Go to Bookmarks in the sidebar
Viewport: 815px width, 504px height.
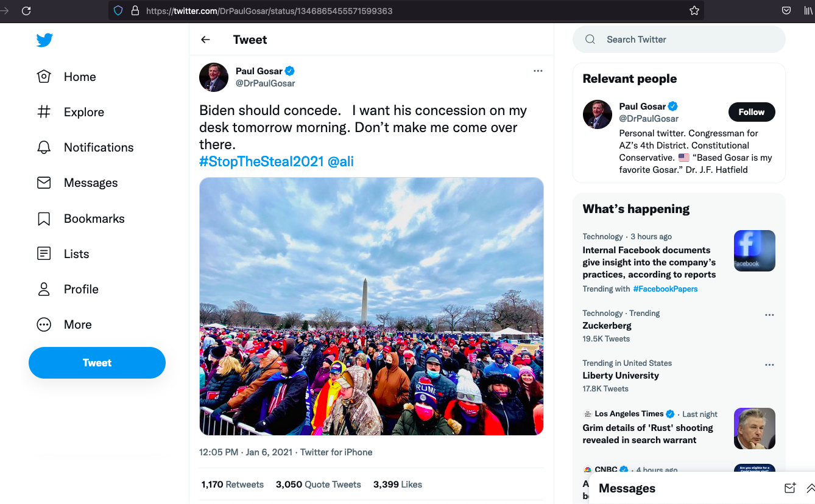click(94, 219)
